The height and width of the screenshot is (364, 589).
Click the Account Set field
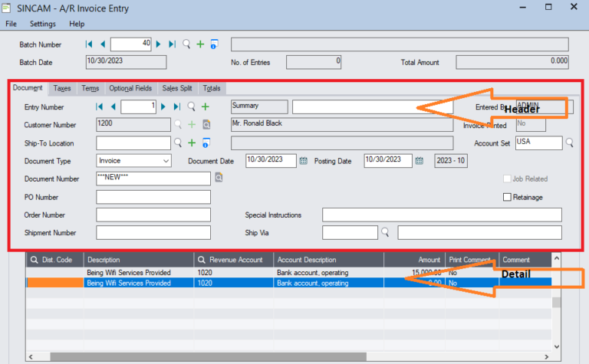(538, 143)
